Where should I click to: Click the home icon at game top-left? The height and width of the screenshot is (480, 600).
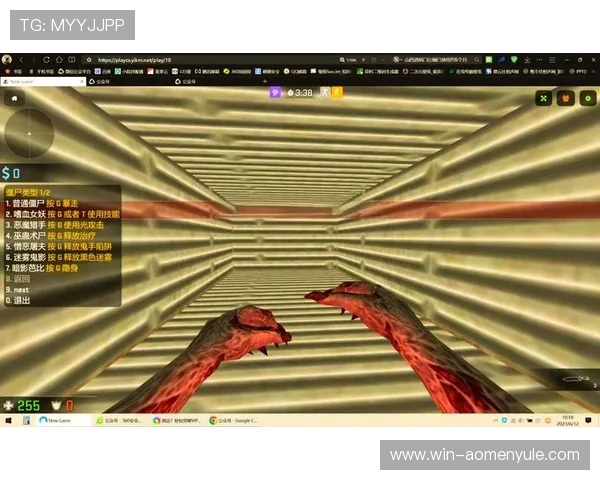14,98
